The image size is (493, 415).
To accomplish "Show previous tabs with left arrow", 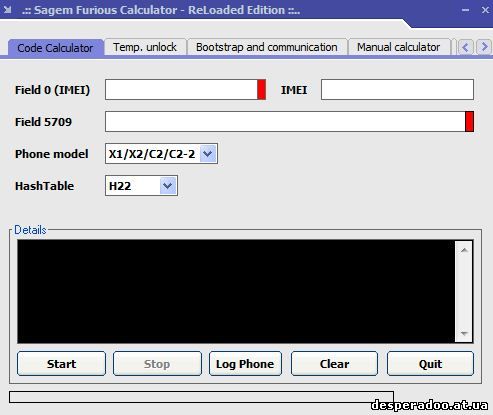I will pos(465,47).
